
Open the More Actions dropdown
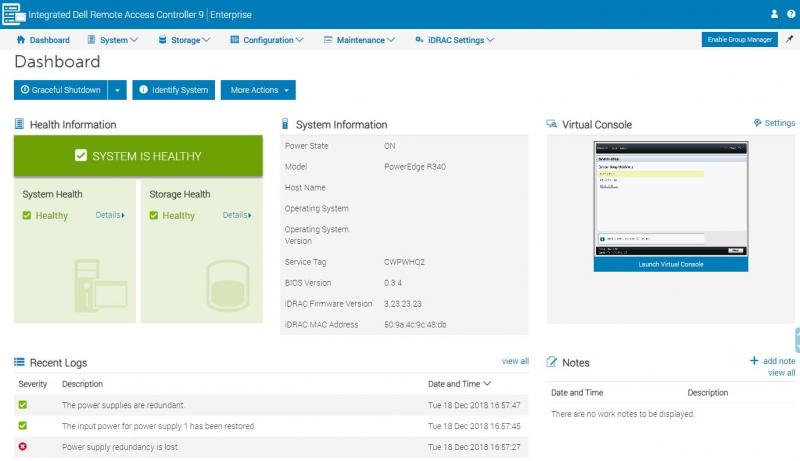coord(258,90)
